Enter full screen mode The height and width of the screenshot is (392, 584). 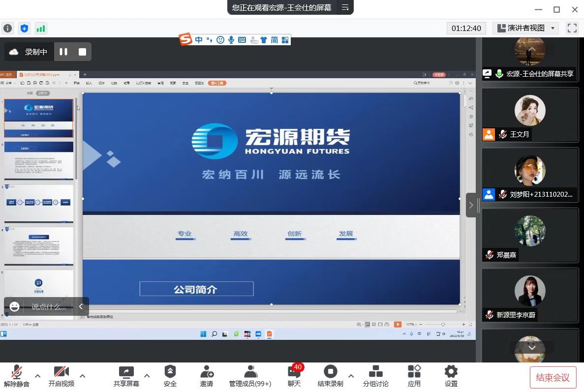point(572,29)
